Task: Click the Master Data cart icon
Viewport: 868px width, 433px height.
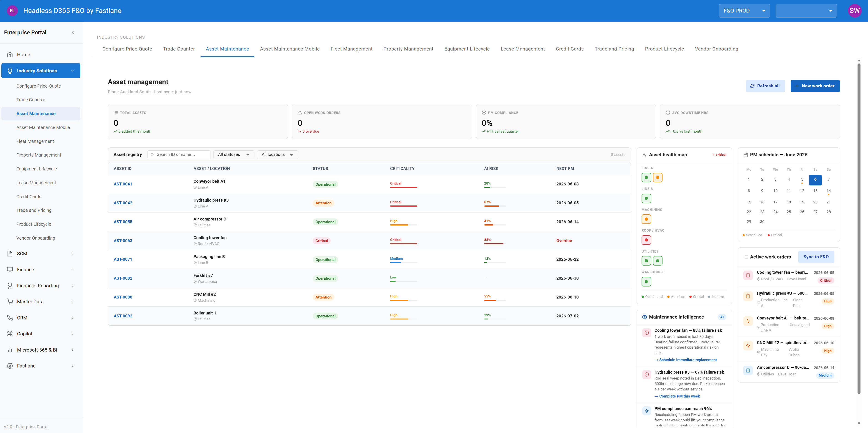Action: (10, 301)
